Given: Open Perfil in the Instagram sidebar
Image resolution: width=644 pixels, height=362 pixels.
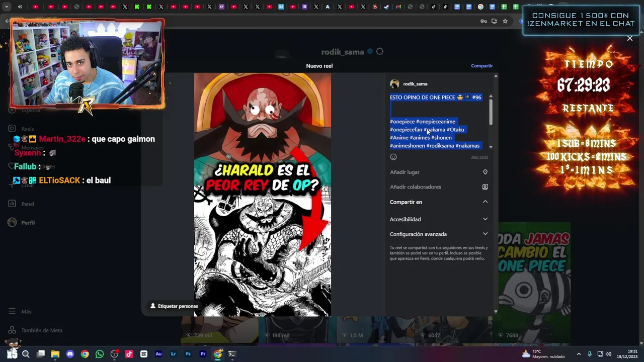Looking at the screenshot, I should (x=22, y=223).
